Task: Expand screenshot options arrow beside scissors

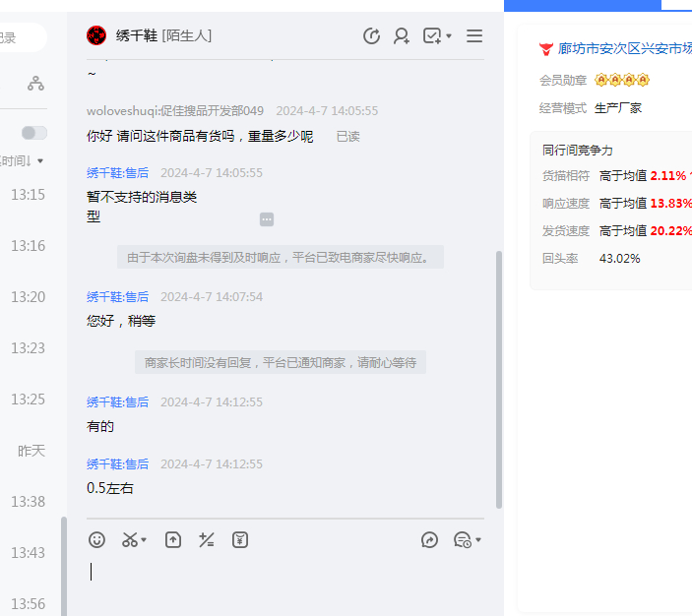Action: tap(144, 539)
